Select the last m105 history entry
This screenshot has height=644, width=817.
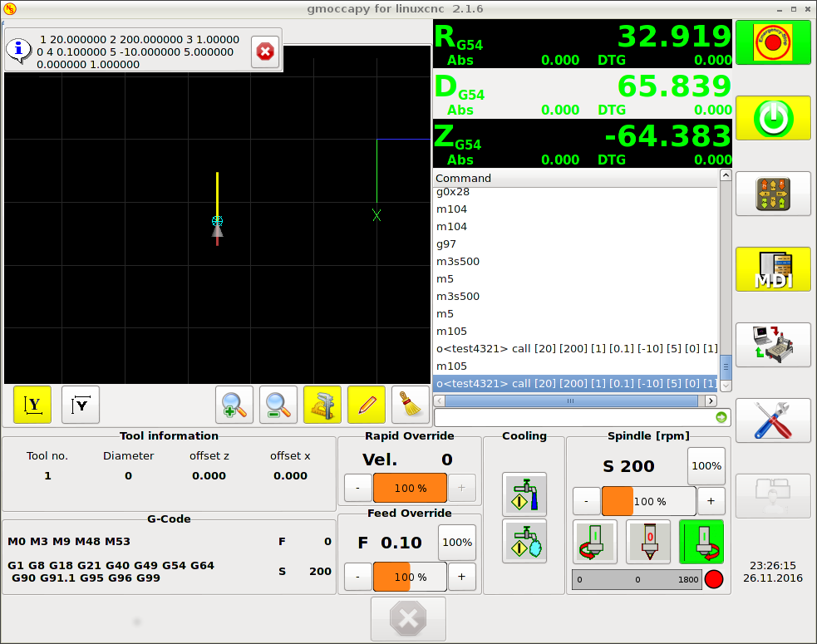pyautogui.click(x=575, y=366)
